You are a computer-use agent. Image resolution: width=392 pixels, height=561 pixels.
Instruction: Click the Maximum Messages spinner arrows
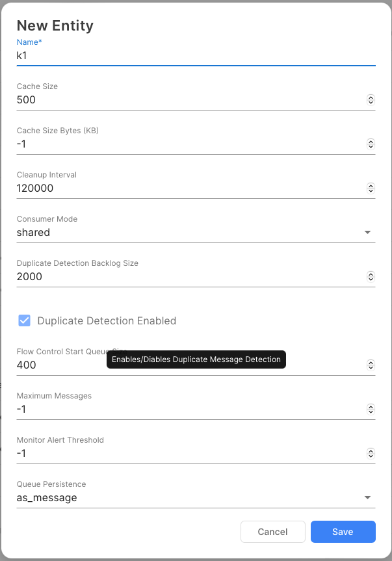(x=371, y=409)
